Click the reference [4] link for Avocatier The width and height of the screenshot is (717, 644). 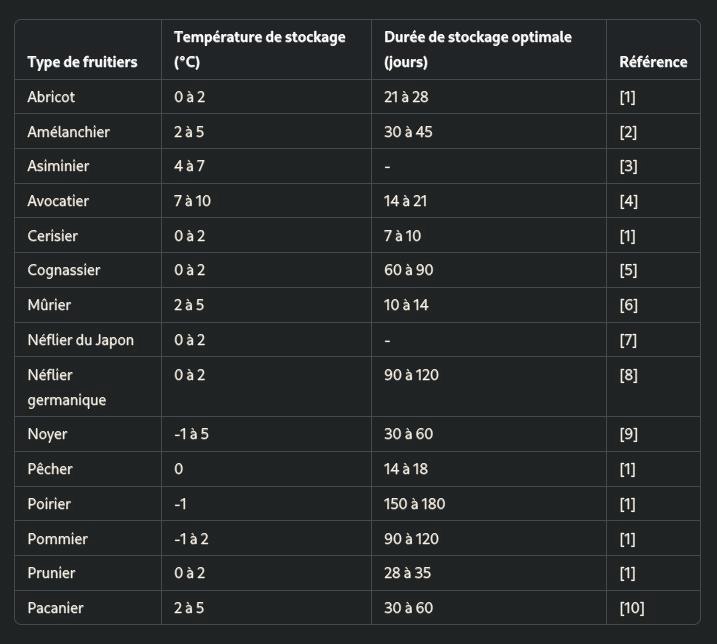pyautogui.click(x=627, y=201)
